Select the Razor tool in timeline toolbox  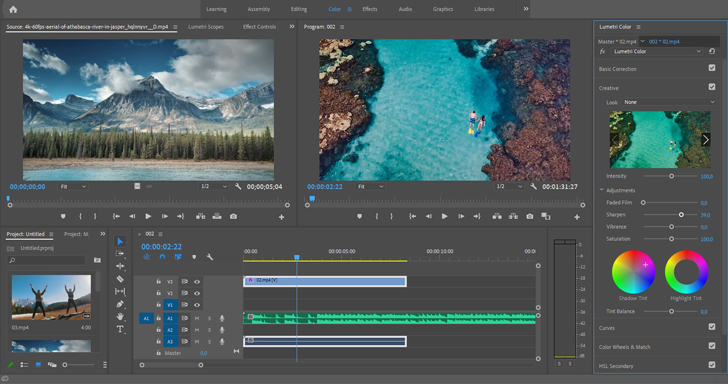pos(120,279)
